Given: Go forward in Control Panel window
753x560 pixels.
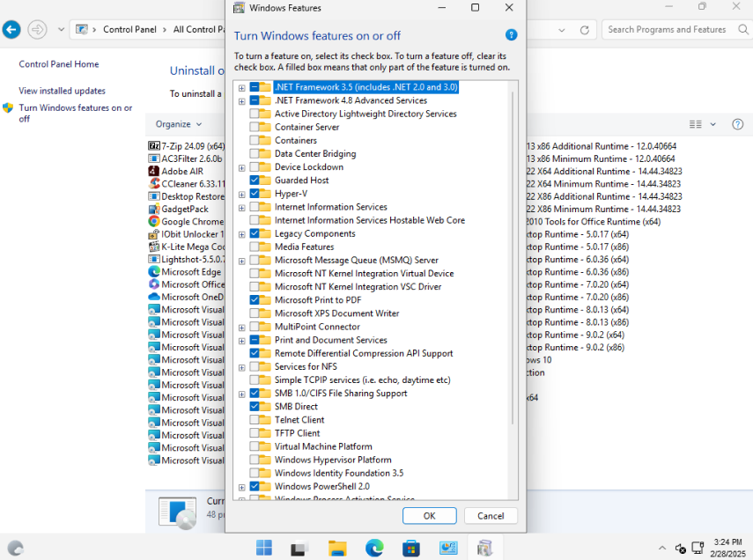Looking at the screenshot, I should [37, 30].
